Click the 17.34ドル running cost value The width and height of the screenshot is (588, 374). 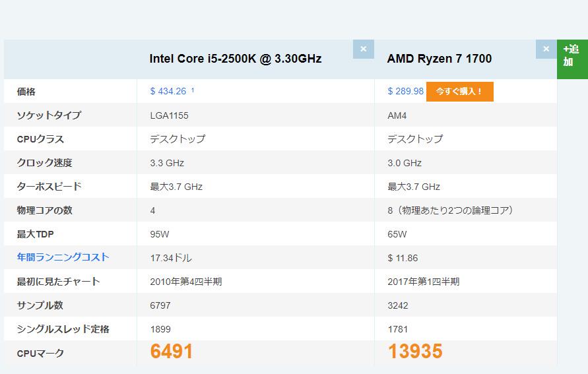tap(171, 258)
